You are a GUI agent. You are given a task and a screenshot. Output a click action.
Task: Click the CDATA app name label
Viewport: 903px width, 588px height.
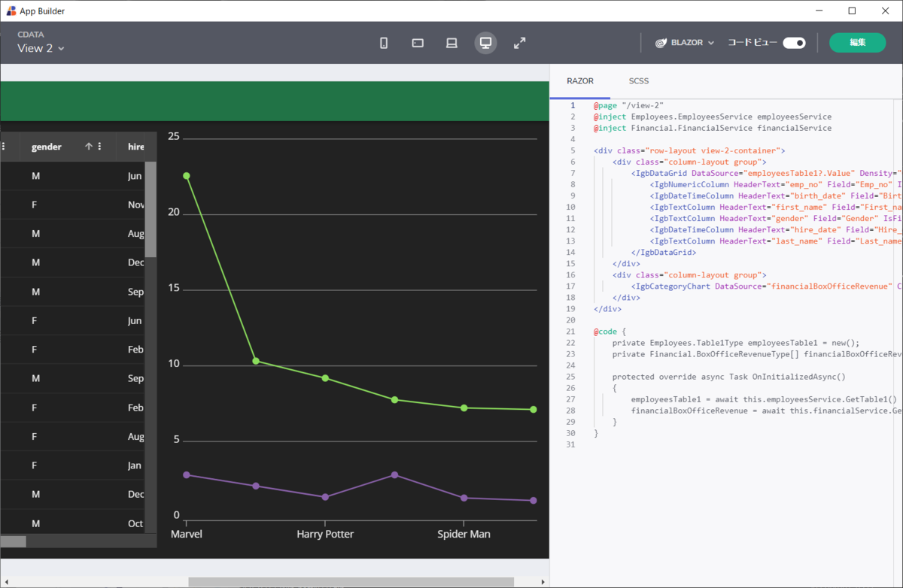click(x=31, y=35)
